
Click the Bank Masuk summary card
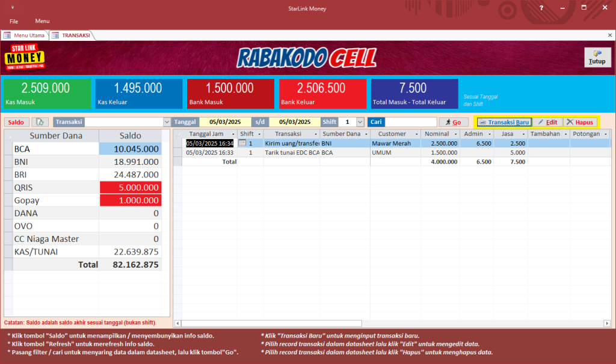[x=230, y=93]
